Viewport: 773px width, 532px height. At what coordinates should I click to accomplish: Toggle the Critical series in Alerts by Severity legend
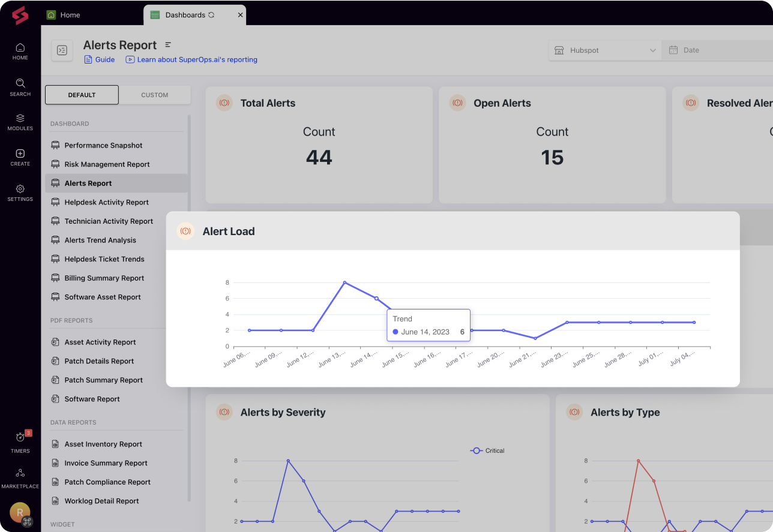(x=487, y=450)
